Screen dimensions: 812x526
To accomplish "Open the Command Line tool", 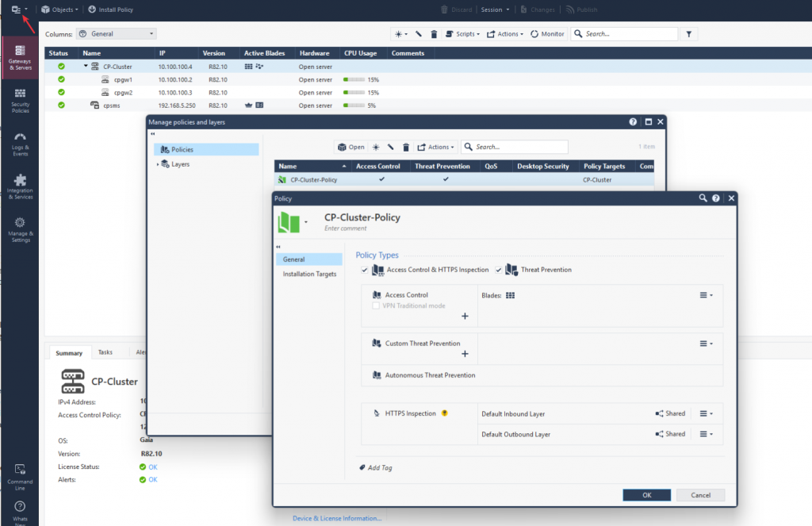I will [20, 477].
